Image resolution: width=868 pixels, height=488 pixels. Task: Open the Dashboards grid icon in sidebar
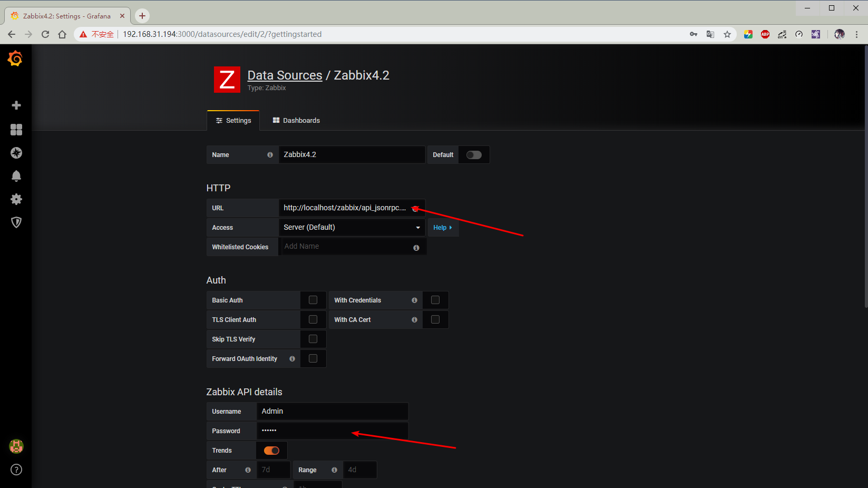16,130
